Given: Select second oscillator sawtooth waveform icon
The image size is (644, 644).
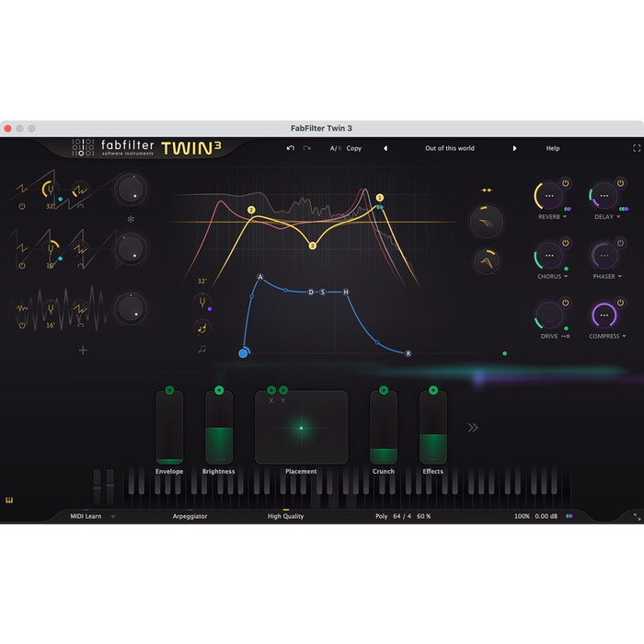Looking at the screenshot, I should pos(22,247).
